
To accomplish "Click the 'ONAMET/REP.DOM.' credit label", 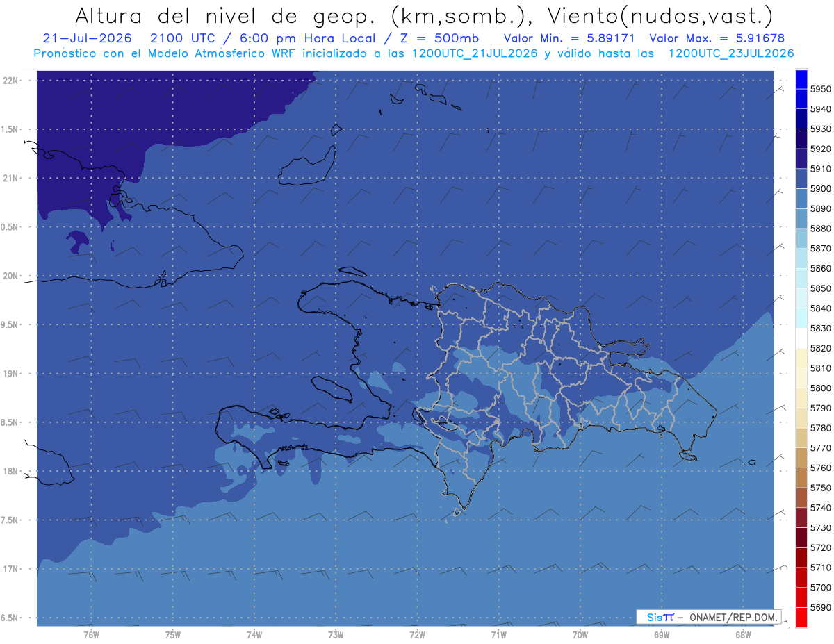I will [733, 617].
